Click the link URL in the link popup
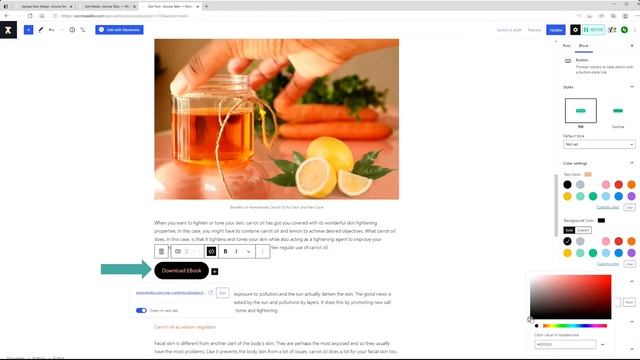 click(x=170, y=293)
